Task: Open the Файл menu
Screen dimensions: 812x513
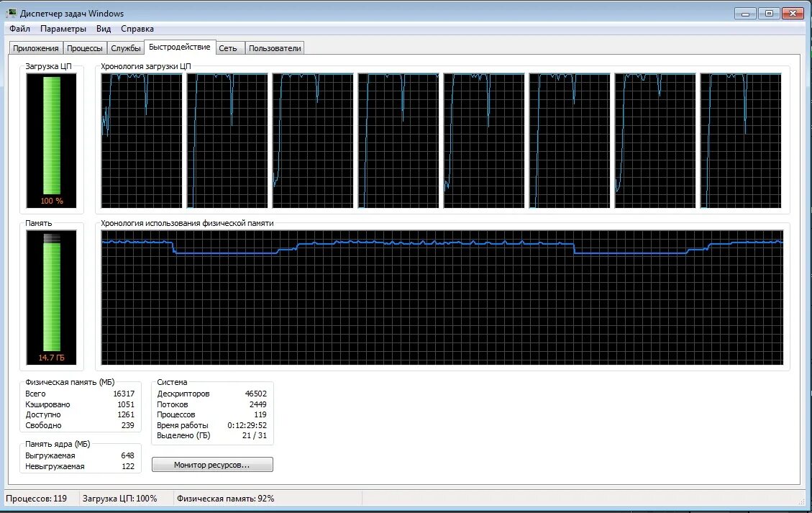Action: 19,29
